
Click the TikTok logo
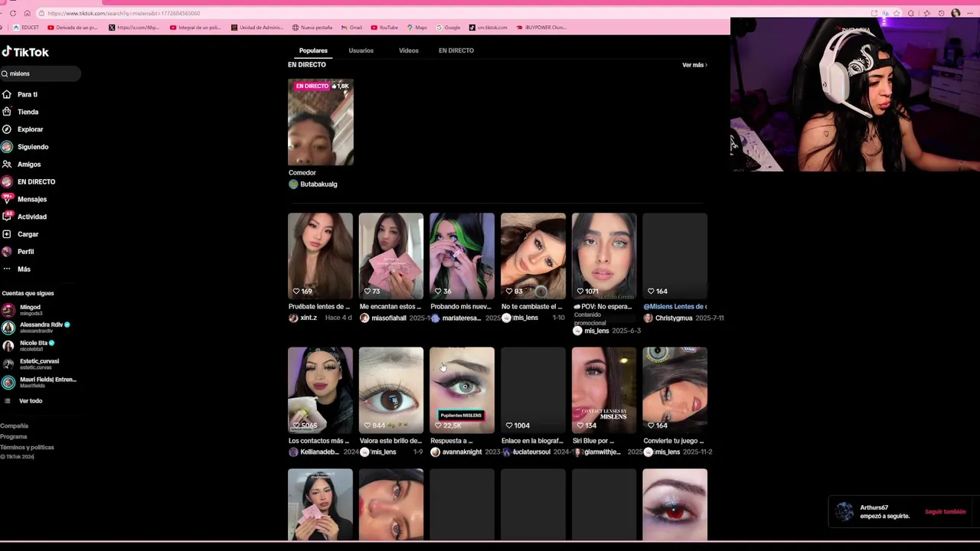coord(25,52)
